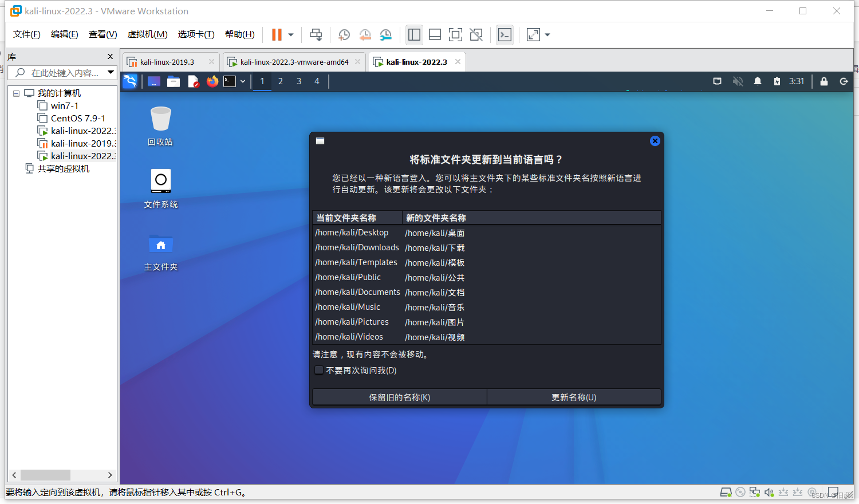Click the 新的文件夹名称 column header
The height and width of the screenshot is (504, 859).
coord(531,218)
